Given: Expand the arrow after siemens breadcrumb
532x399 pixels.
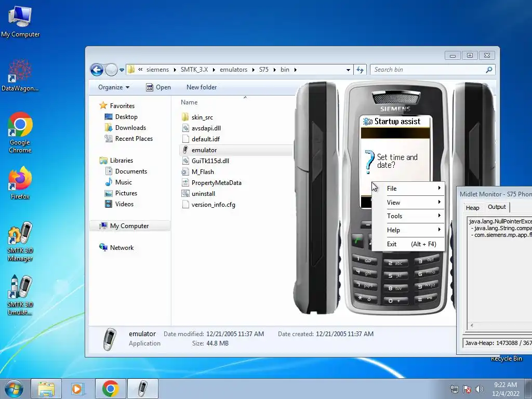Looking at the screenshot, I should coord(175,70).
